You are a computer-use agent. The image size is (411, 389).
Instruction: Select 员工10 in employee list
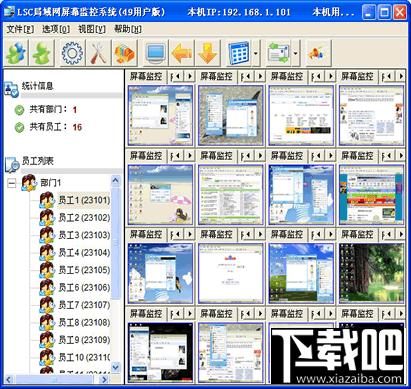[x=84, y=357]
